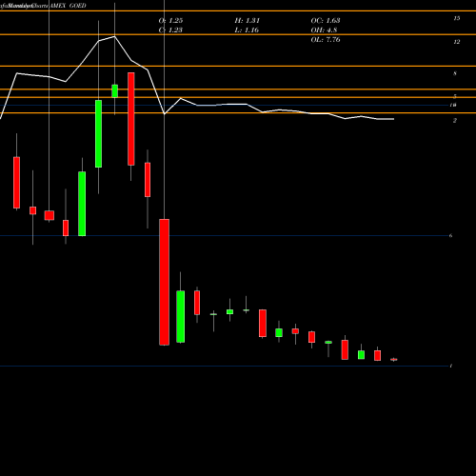The image size is (476, 476).
Task: Click the "OH: 4.8" readout
Action: pyautogui.click(x=324, y=30)
